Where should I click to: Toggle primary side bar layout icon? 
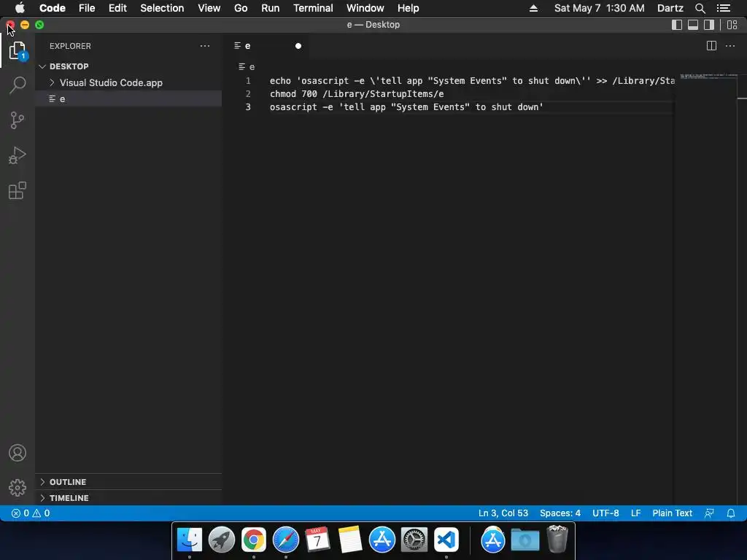[x=676, y=25]
